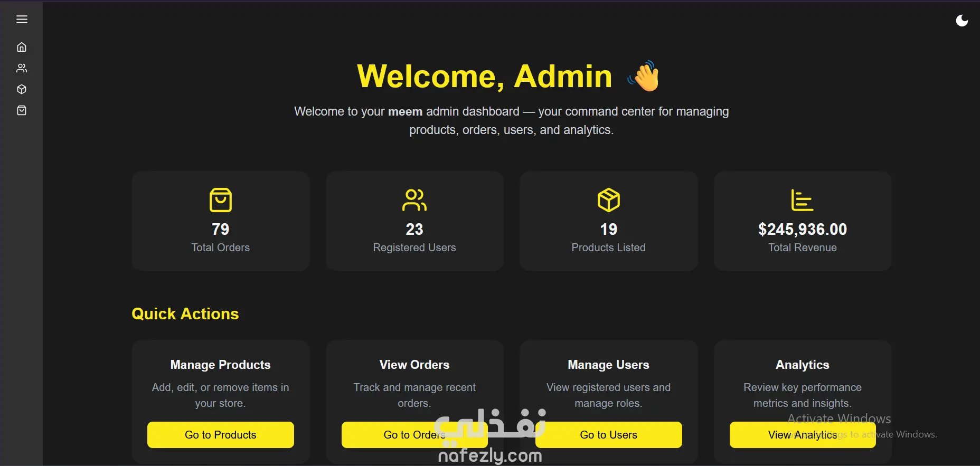
Task: Go to Home via the sidebar house icon
Action: point(22,47)
